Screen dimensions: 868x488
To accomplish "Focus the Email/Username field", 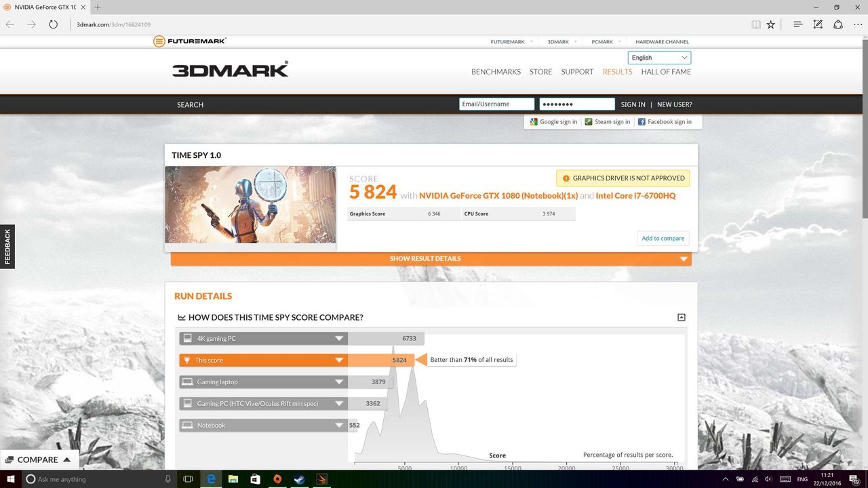I will [497, 104].
